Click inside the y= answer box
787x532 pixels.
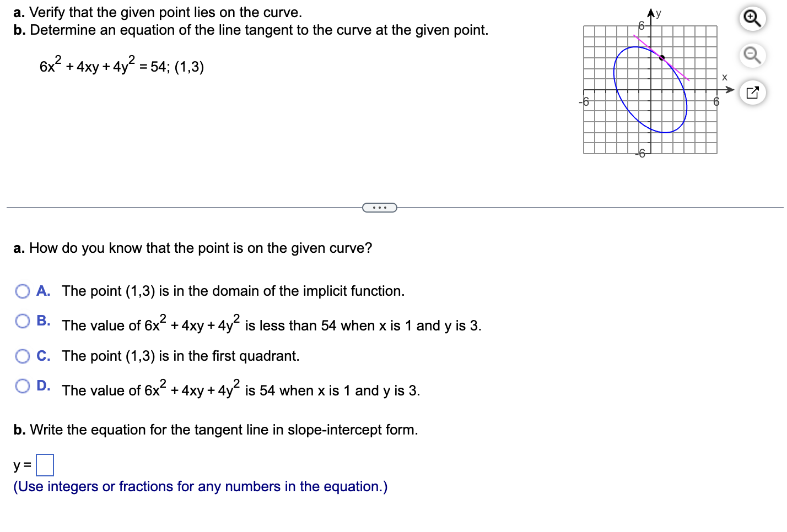point(45,465)
